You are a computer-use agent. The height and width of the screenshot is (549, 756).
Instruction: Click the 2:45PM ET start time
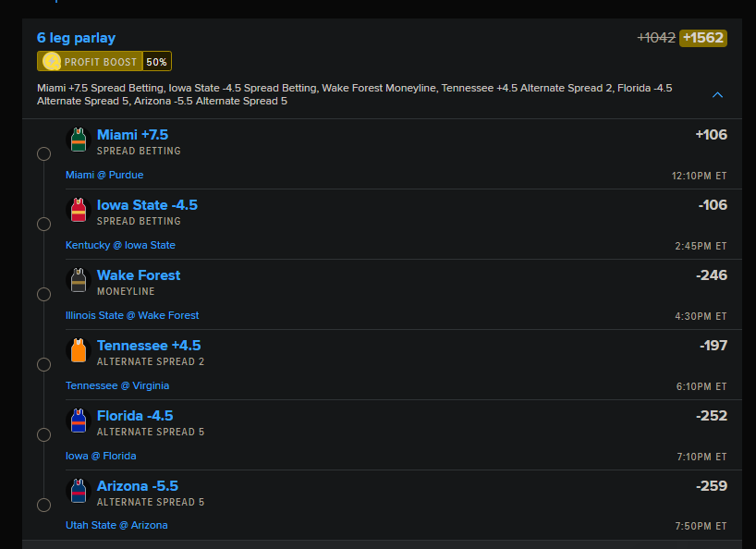pos(701,246)
